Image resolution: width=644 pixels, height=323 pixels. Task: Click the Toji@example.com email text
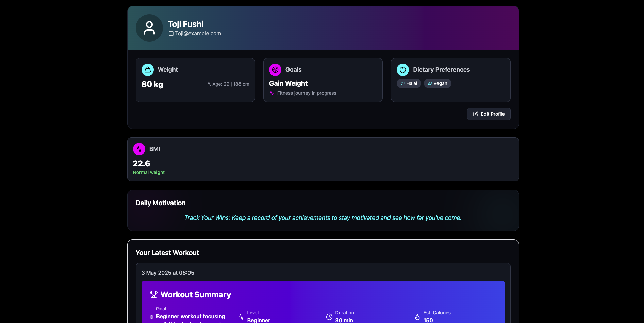[x=198, y=33]
